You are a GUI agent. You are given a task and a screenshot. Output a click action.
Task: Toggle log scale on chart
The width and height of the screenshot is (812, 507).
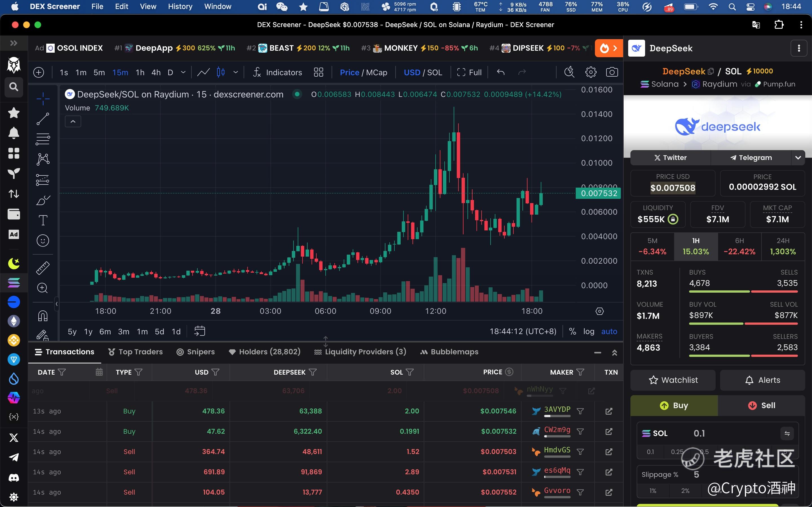[x=588, y=331]
